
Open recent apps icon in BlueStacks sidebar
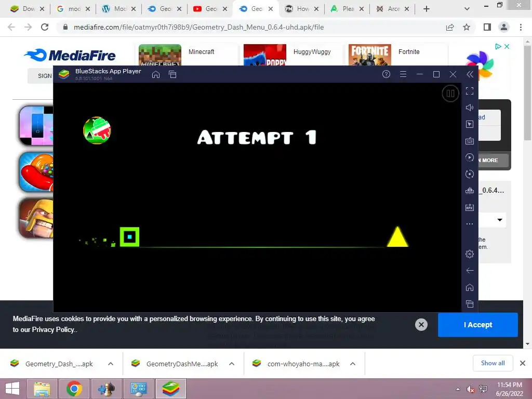click(x=470, y=304)
